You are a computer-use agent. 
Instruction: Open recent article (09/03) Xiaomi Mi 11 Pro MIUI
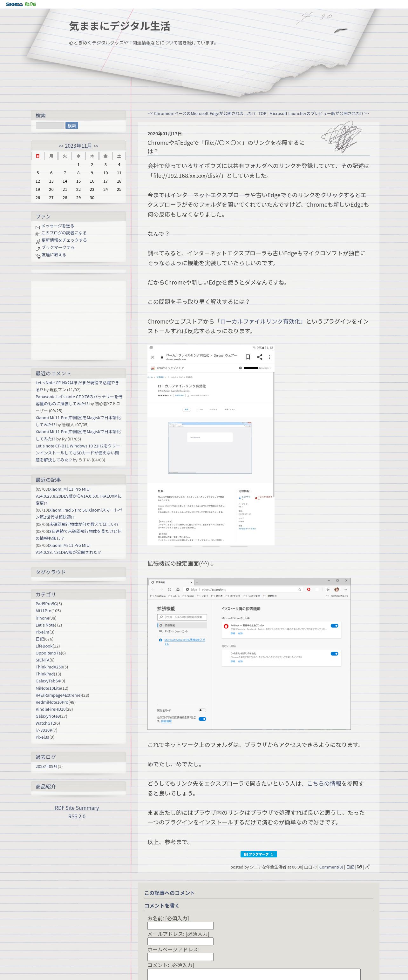tap(79, 496)
